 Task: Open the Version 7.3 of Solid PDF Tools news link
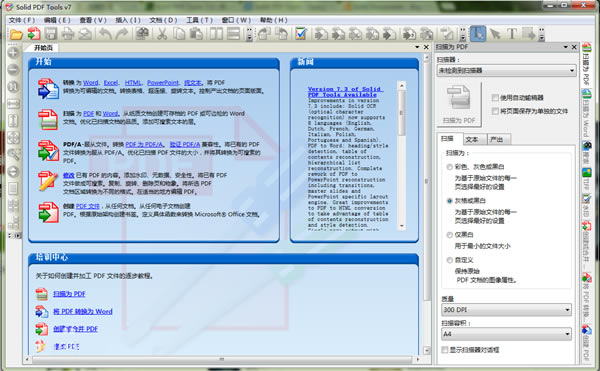(346, 92)
